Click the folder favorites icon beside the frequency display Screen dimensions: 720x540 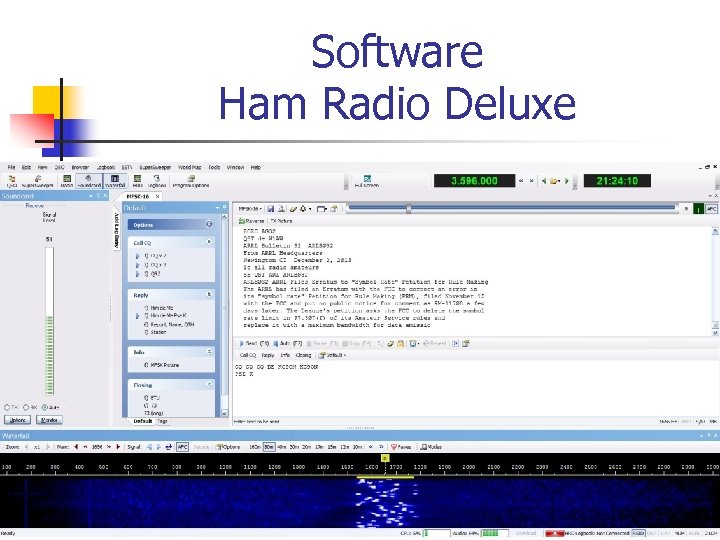[x=555, y=181]
